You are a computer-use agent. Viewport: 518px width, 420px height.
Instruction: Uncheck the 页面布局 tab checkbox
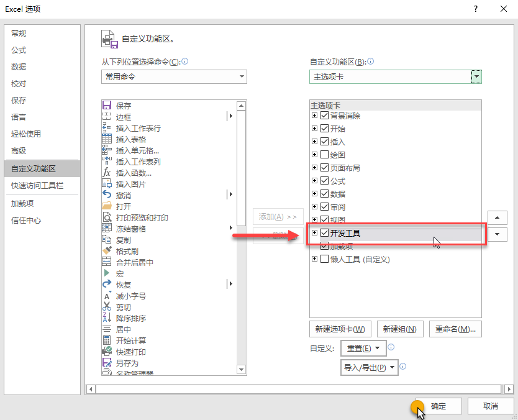(x=325, y=167)
